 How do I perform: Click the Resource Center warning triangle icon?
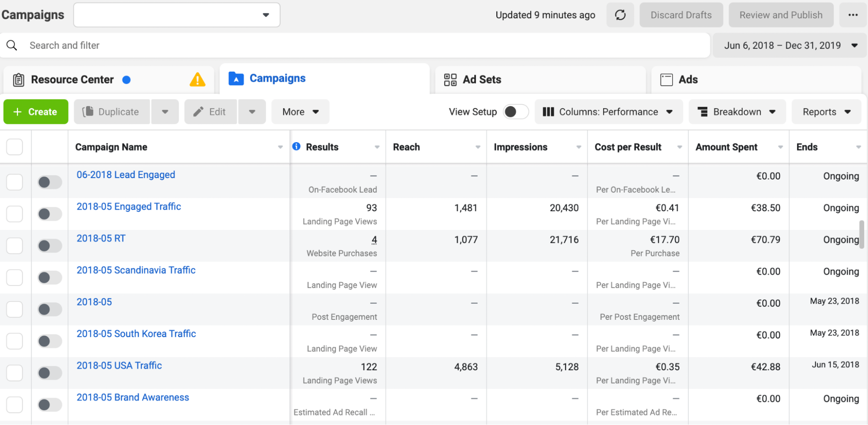pyautogui.click(x=198, y=80)
